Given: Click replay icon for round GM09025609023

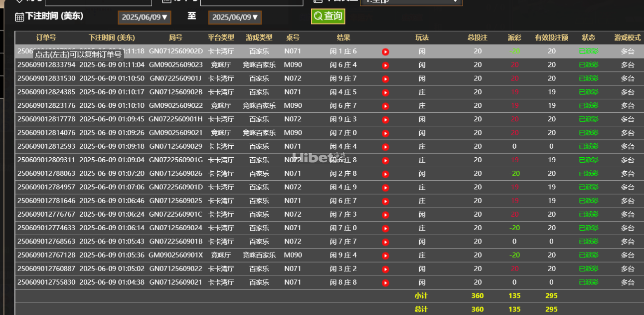Looking at the screenshot, I should (x=385, y=65).
